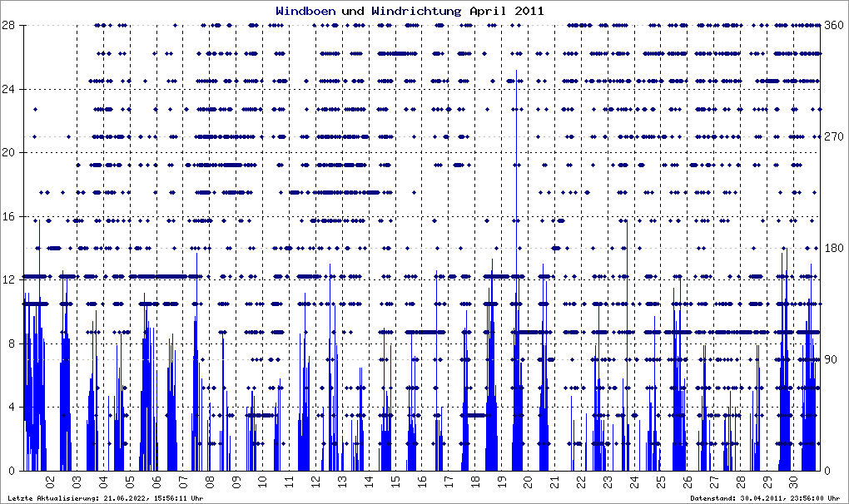849x504 pixels.
Task: Click day label 15 on x-axis
Action: point(395,482)
